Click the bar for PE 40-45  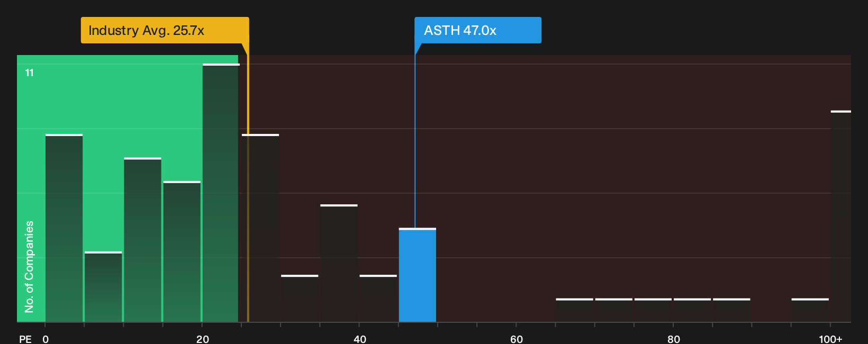tap(378, 298)
